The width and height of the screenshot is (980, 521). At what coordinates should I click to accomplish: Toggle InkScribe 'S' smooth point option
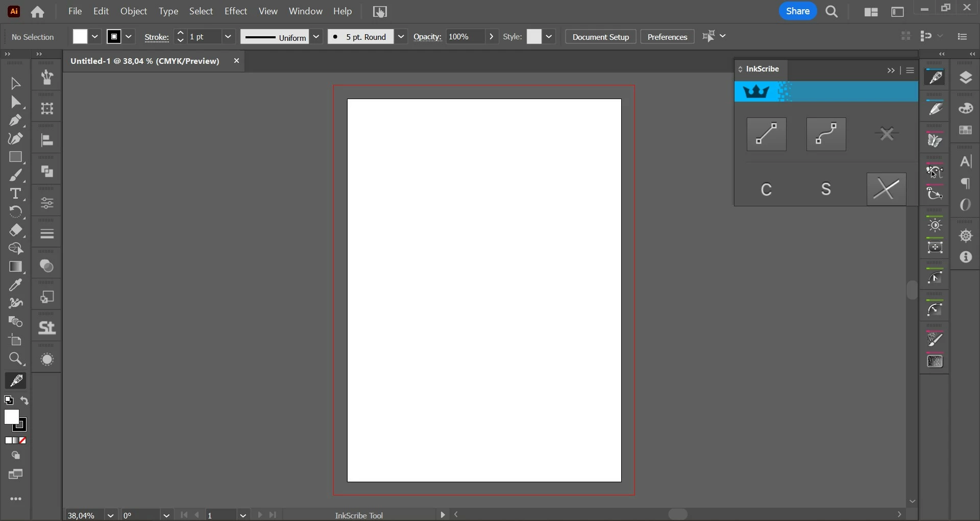pyautogui.click(x=826, y=190)
